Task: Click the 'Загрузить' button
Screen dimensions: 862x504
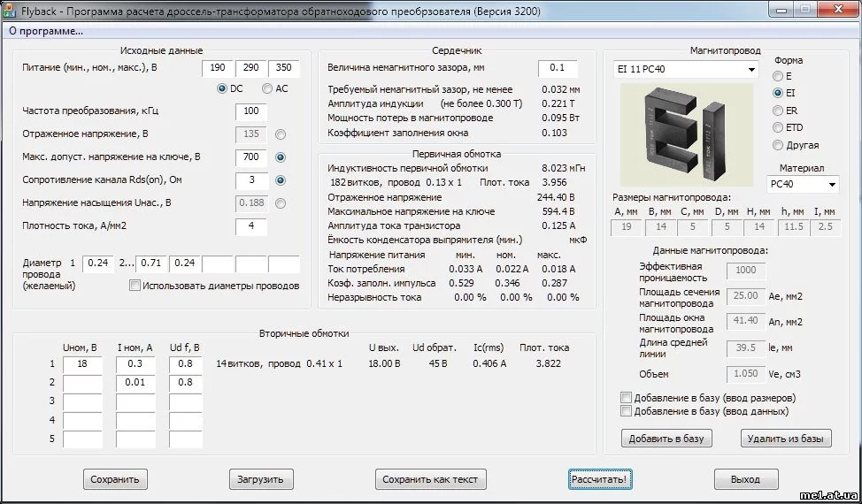Action: click(x=260, y=479)
